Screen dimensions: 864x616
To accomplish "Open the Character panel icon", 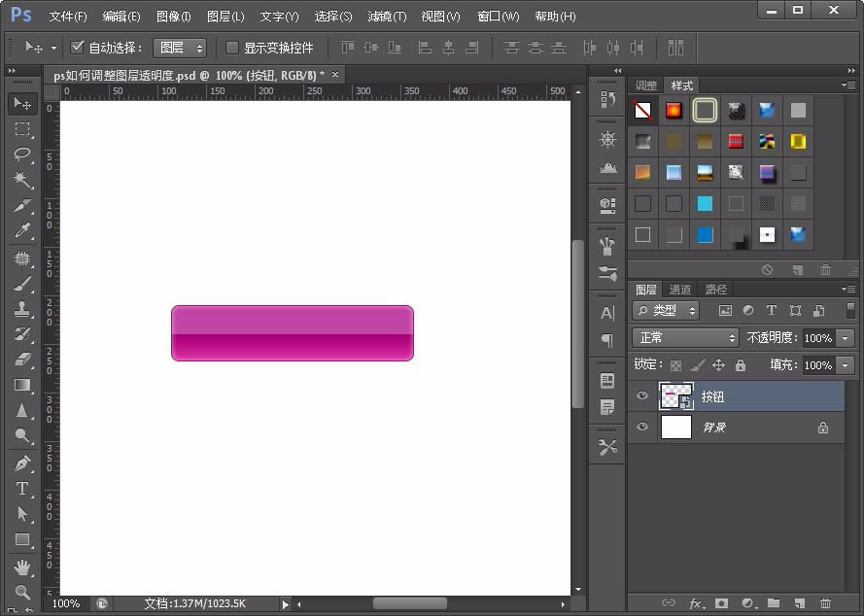I will coord(606,314).
